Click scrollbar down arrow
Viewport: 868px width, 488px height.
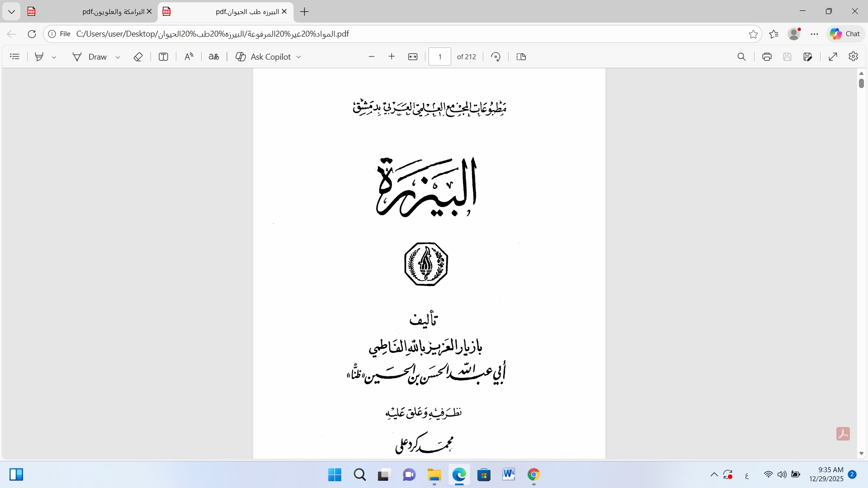pyautogui.click(x=861, y=453)
